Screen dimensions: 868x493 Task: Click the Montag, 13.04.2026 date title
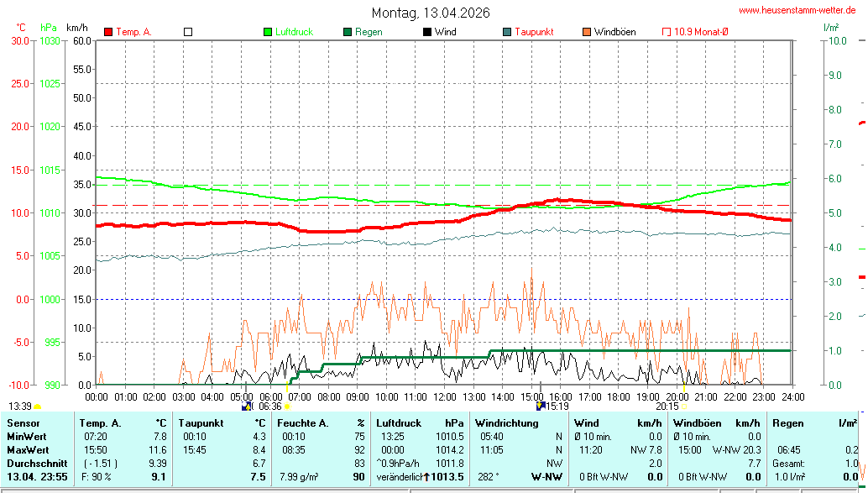(x=431, y=13)
